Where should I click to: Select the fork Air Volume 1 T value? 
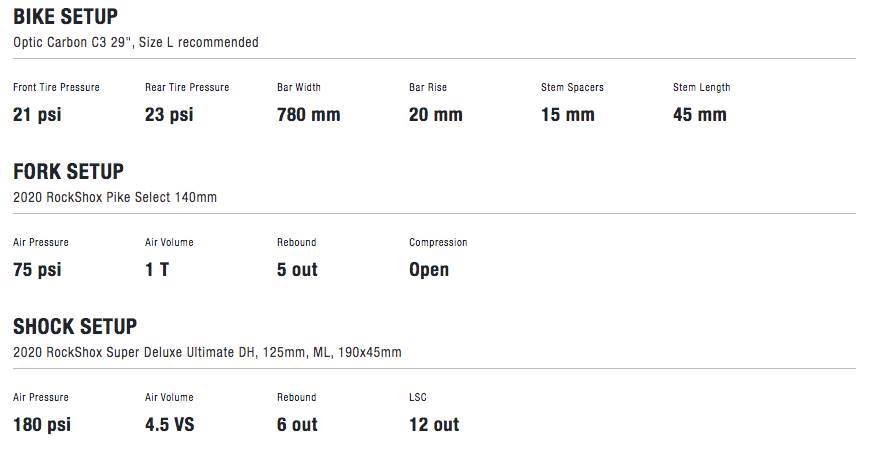tap(157, 269)
